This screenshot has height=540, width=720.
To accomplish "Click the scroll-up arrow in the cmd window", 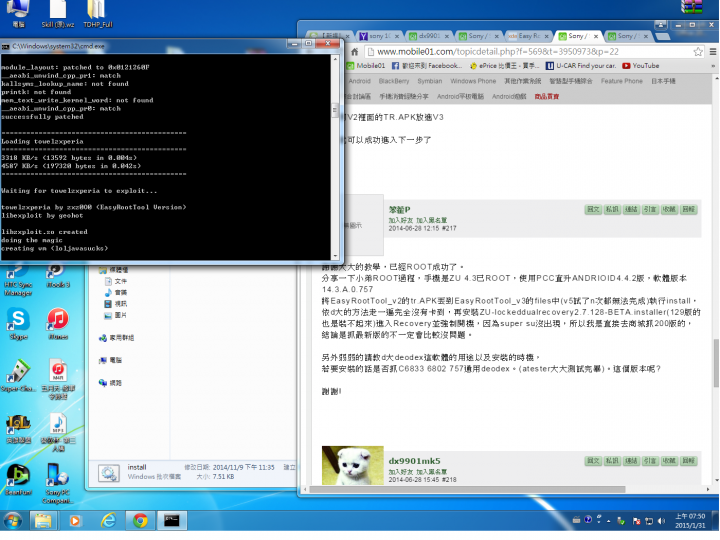I will coord(335,59).
